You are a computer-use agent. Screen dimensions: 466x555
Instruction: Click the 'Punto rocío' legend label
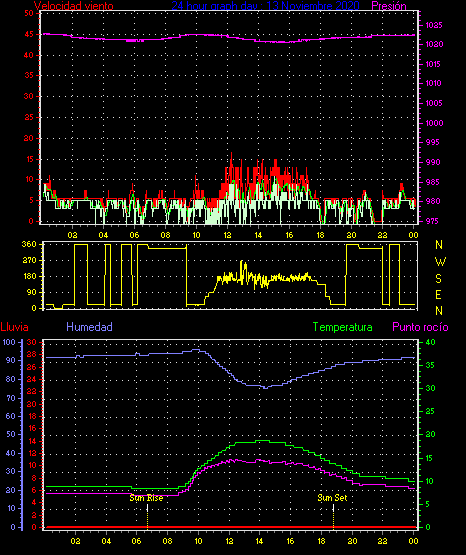click(420, 327)
